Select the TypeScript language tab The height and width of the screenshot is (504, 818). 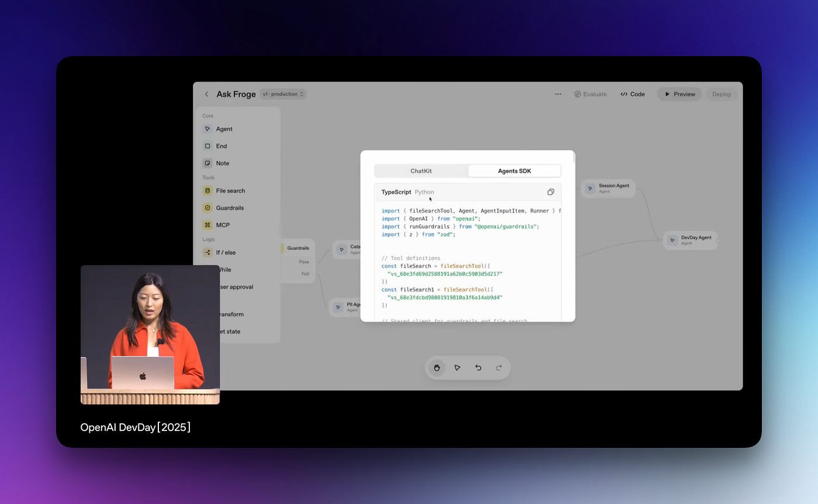(x=396, y=192)
